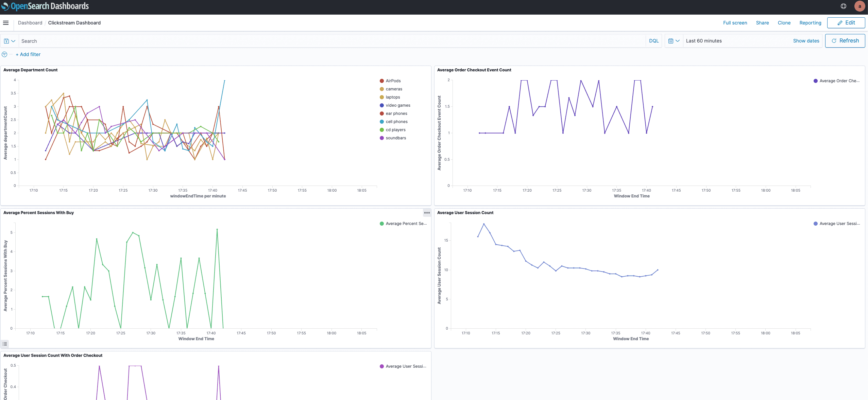Toggle the cd players legend series
Viewport: 868px width, 400px height.
[x=393, y=130]
